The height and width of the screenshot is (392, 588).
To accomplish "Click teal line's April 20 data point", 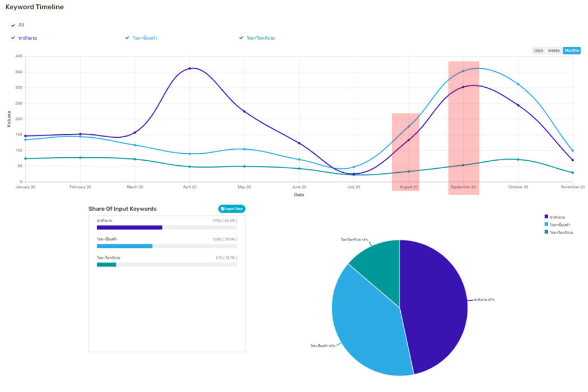I will (x=189, y=167).
